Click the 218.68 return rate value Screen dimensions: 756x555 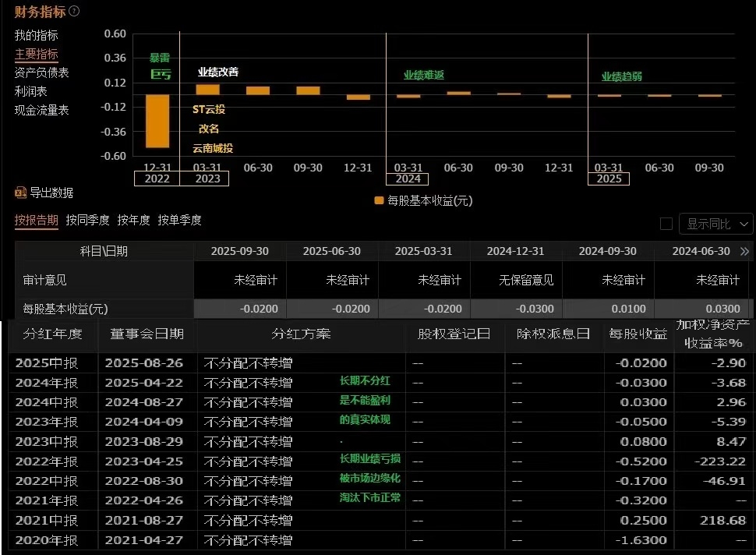[x=722, y=521]
